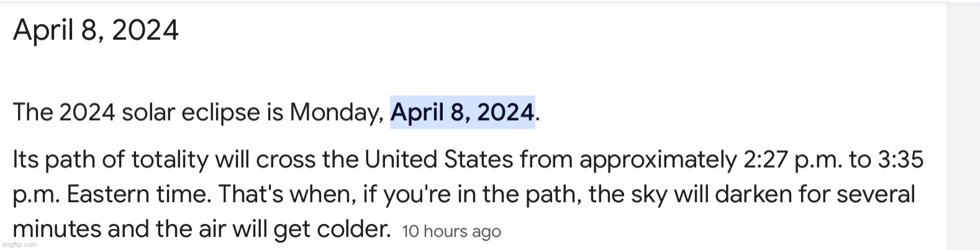Click the 'April 8, 2024' heading
This screenshot has width=980, height=250.
pos(96,30)
